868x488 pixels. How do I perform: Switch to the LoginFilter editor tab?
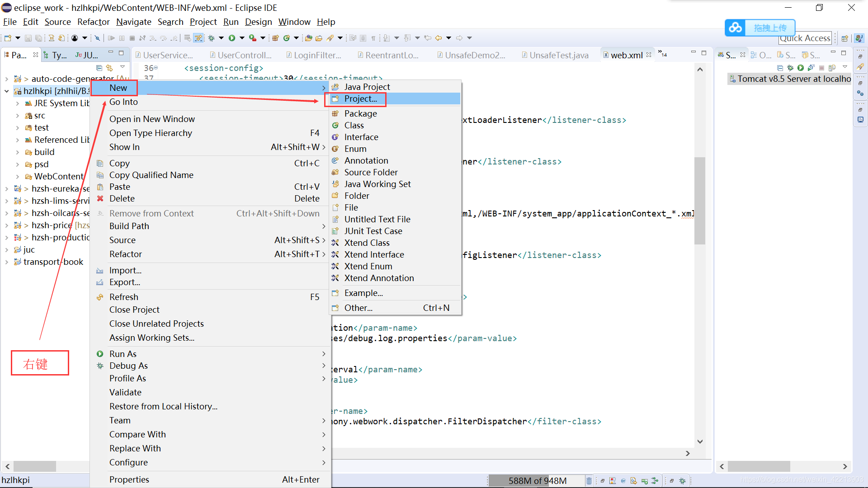[x=313, y=55]
